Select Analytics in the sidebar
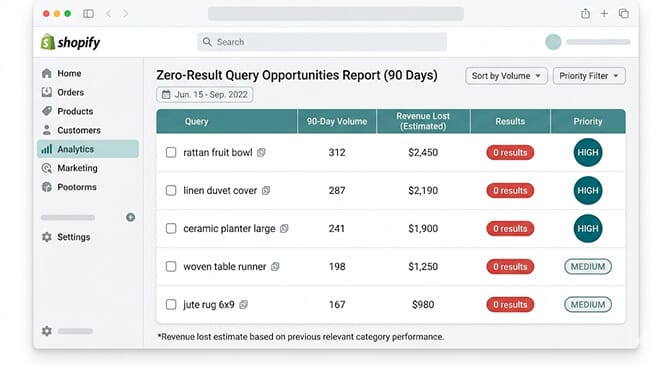Viewport: 672px width, 367px height. [x=88, y=149]
